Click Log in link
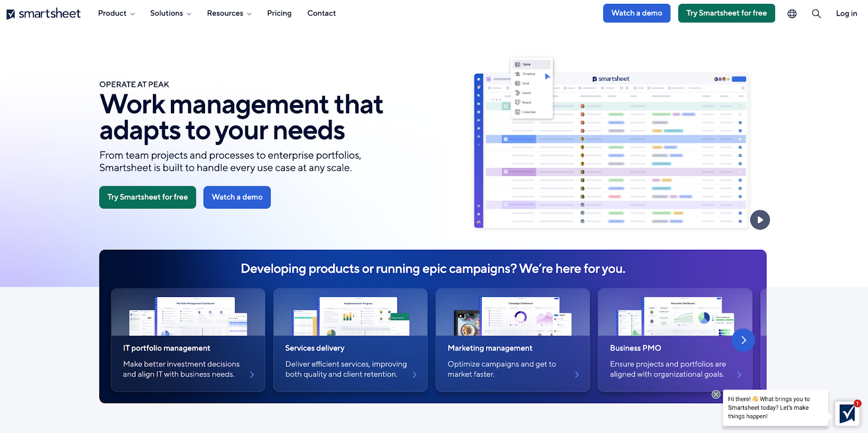 846,14
